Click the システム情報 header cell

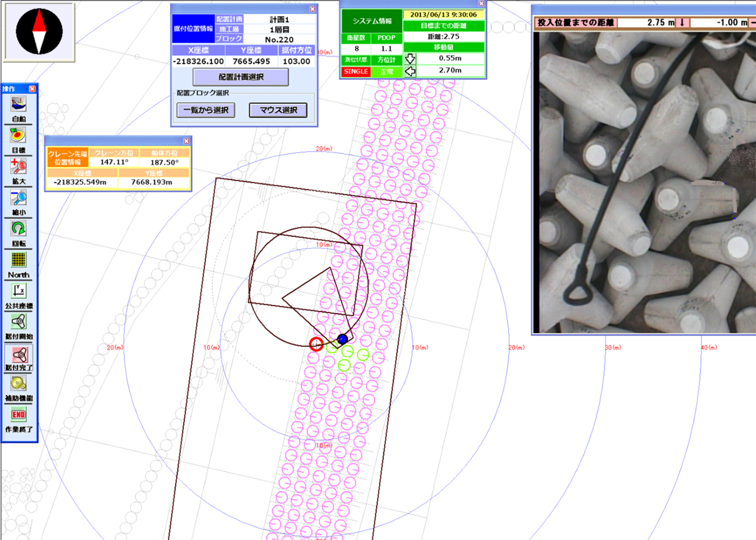click(x=372, y=21)
